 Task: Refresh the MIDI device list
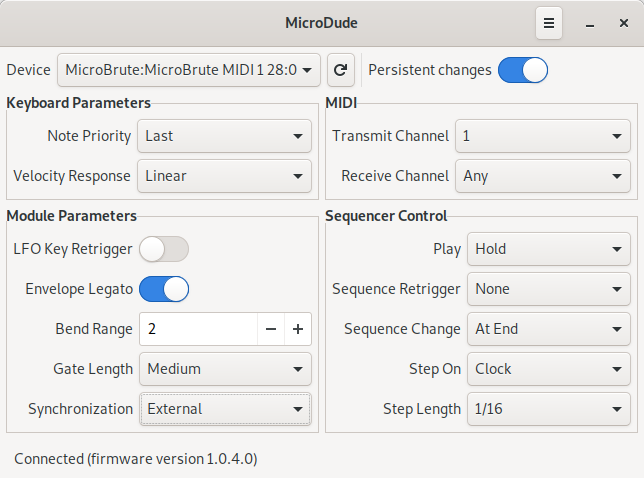(340, 70)
